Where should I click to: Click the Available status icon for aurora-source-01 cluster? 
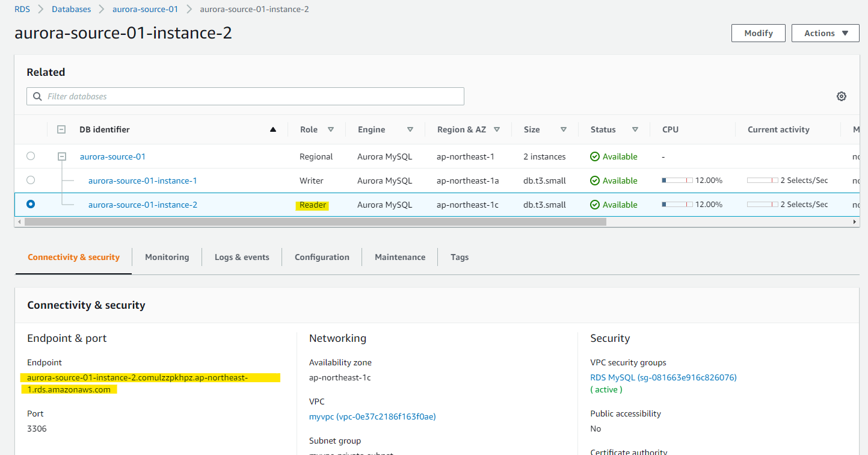(594, 156)
